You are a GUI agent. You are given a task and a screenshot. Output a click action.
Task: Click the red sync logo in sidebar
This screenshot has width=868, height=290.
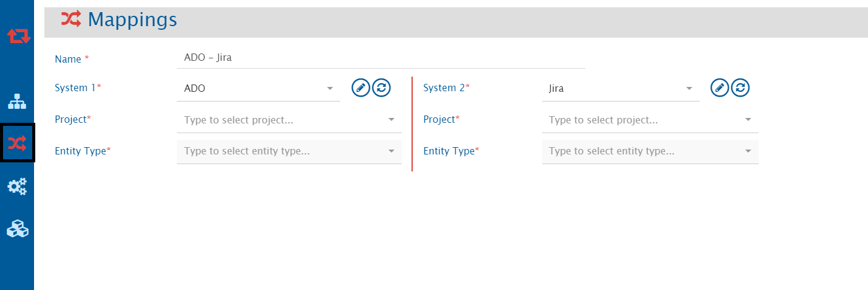[18, 36]
